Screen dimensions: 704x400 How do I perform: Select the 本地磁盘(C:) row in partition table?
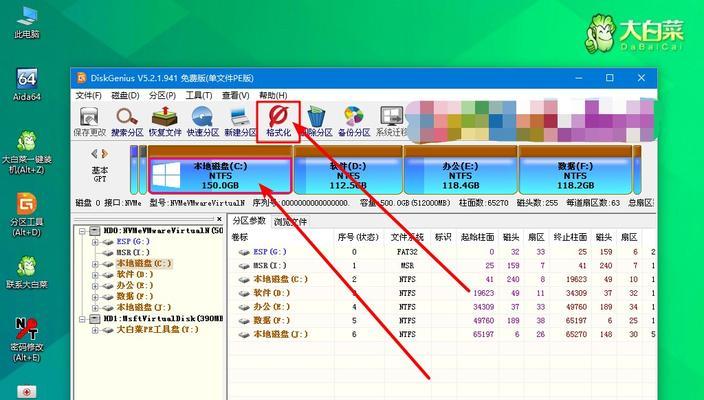[x=442, y=279]
